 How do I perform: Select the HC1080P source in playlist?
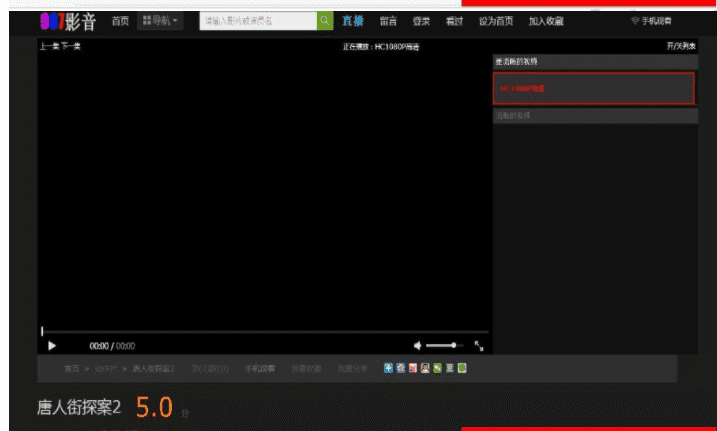[593, 88]
